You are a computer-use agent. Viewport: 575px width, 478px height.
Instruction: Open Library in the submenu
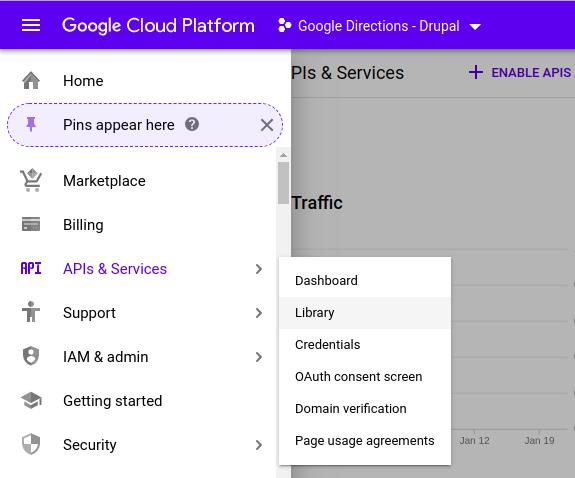(365, 313)
